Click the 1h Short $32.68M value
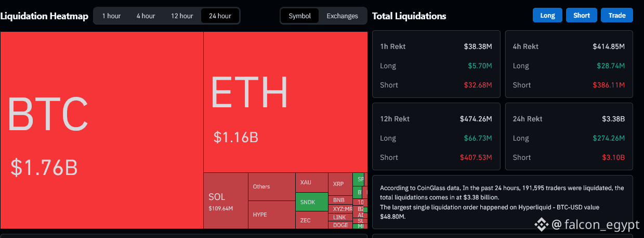Screen dimensions: 644x238 [478, 85]
